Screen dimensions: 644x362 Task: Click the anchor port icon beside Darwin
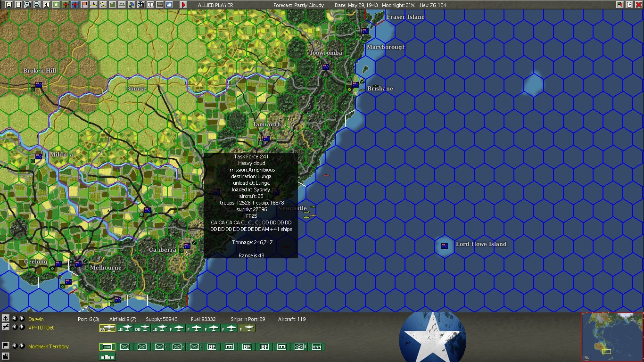pyautogui.click(x=6, y=319)
